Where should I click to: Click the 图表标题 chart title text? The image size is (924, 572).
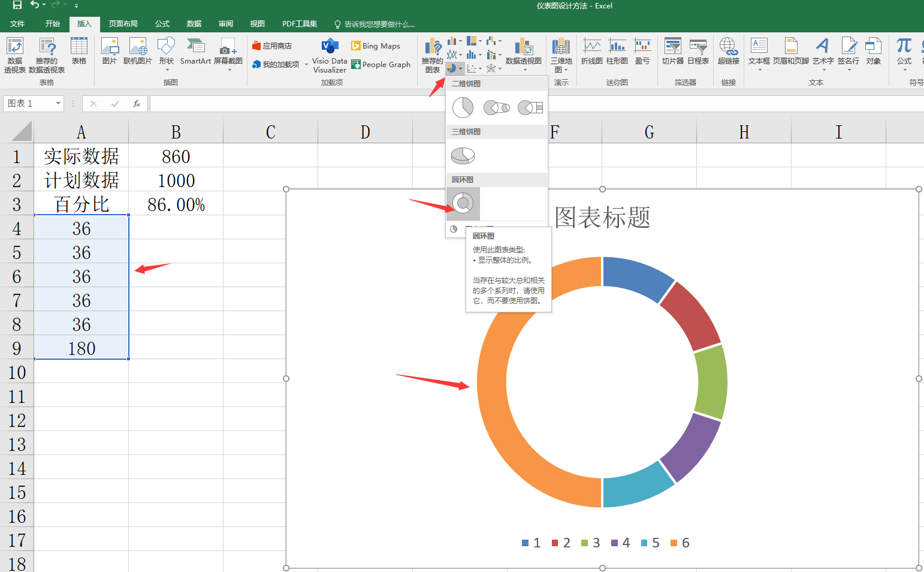602,218
